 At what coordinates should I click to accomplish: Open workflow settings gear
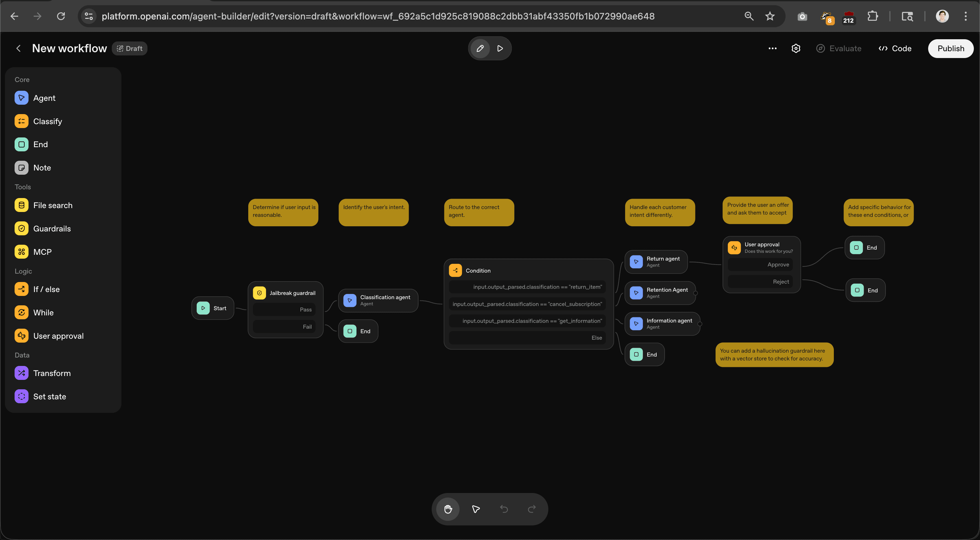click(x=796, y=48)
